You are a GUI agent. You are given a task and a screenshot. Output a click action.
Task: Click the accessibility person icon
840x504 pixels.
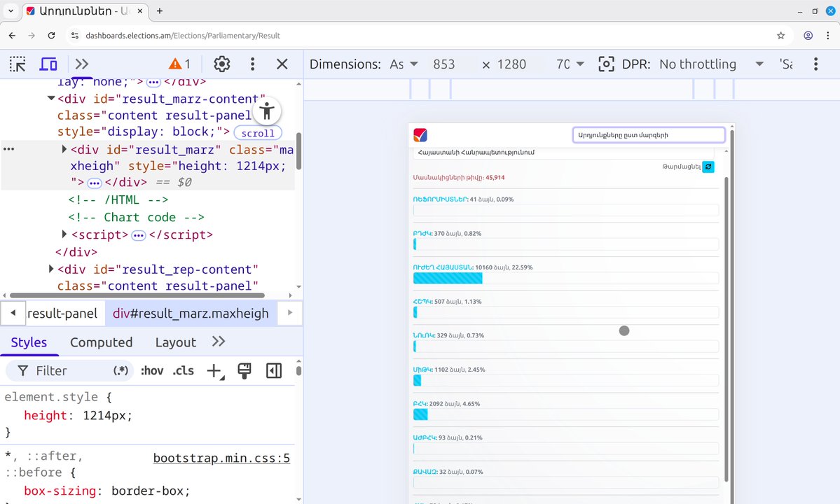pos(266,111)
